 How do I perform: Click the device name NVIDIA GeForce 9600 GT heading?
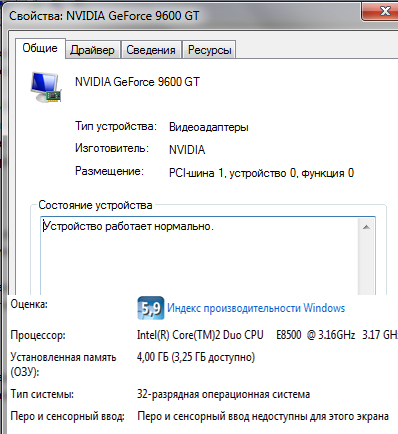tap(137, 82)
